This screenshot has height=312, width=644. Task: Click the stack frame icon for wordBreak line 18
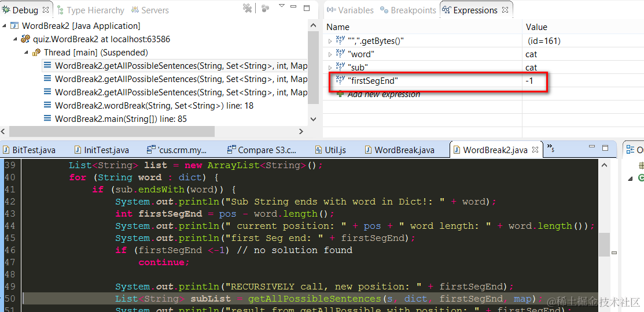47,106
